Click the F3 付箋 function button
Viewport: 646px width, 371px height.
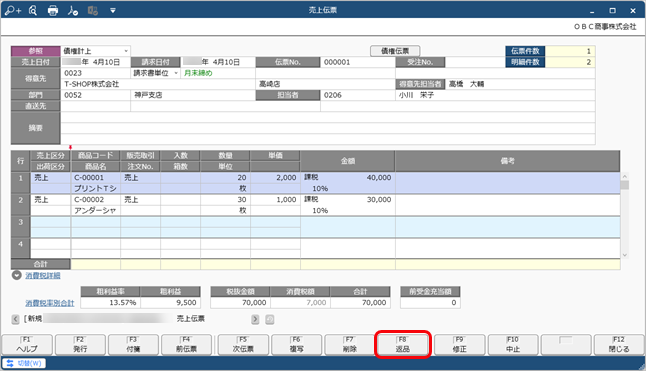point(133,345)
